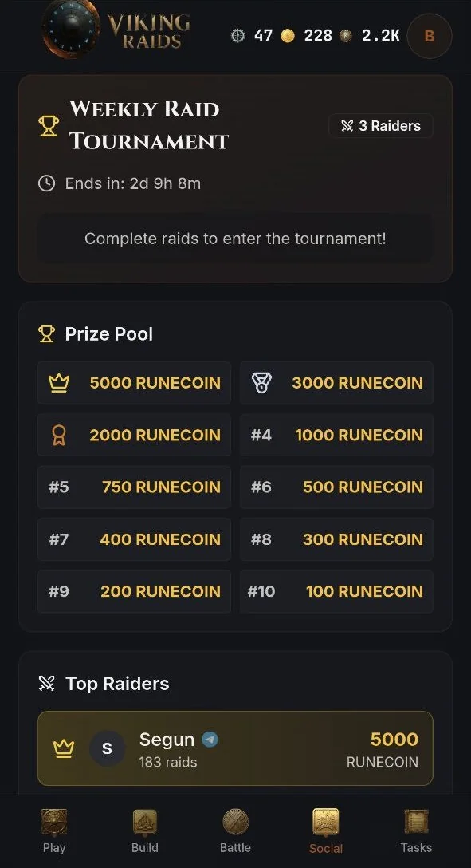Open profile avatar labeled B
Viewport: 471px width, 868px height.
(430, 36)
